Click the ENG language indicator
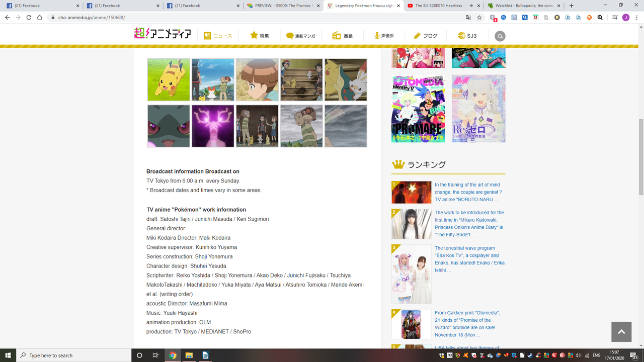The height and width of the screenshot is (362, 644). point(596,355)
